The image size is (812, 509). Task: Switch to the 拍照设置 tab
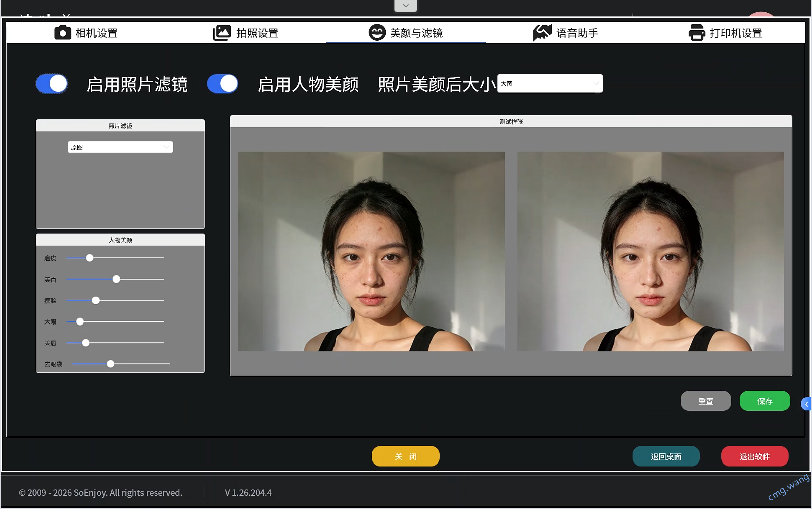257,33
